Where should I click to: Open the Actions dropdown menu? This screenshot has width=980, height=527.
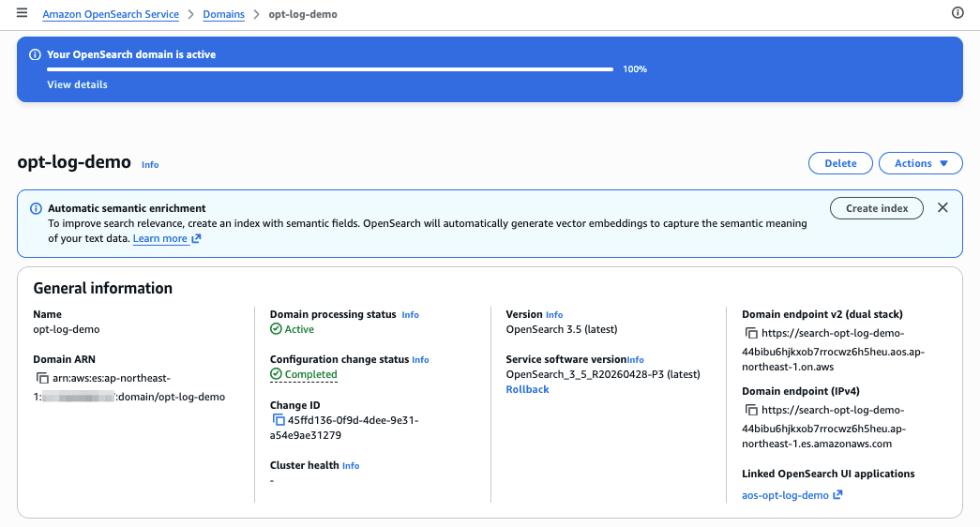tap(921, 163)
